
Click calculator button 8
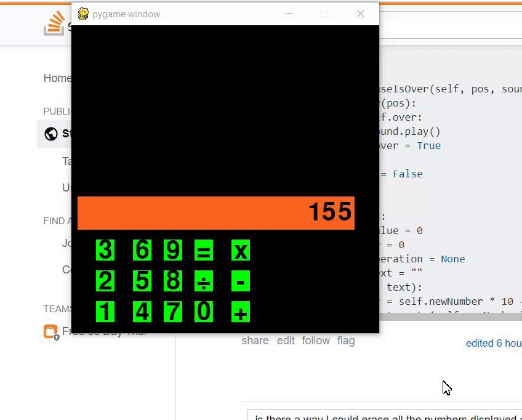(173, 281)
